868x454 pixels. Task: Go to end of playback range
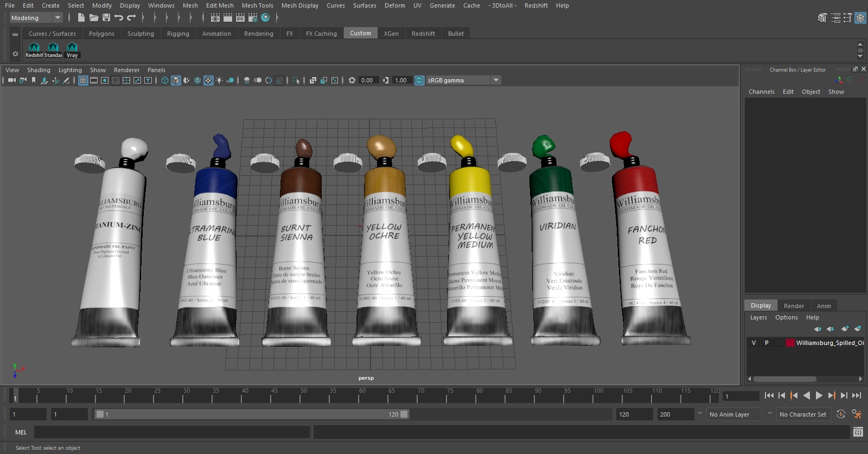(857, 395)
